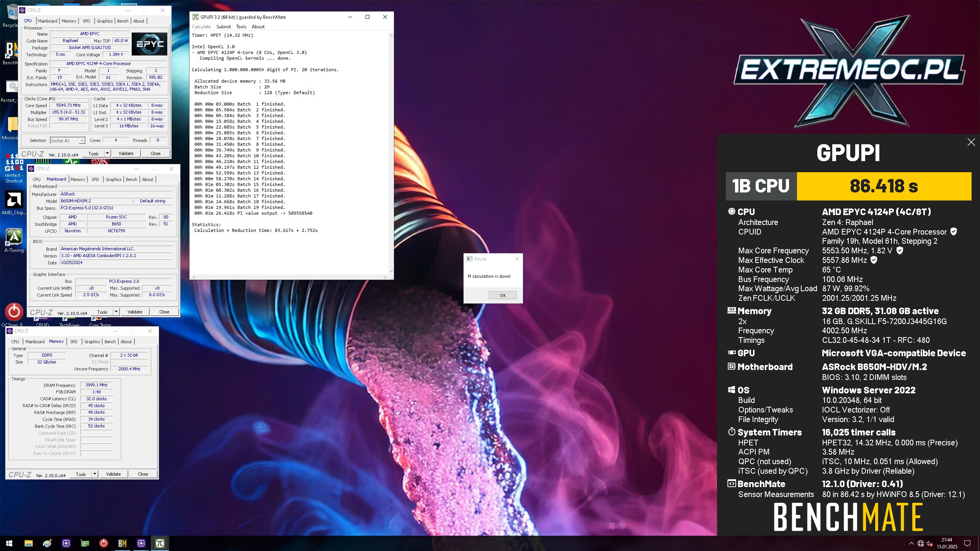The width and height of the screenshot is (980, 551).
Task: Switch to BenchMate in the taskbar
Action: 122,543
